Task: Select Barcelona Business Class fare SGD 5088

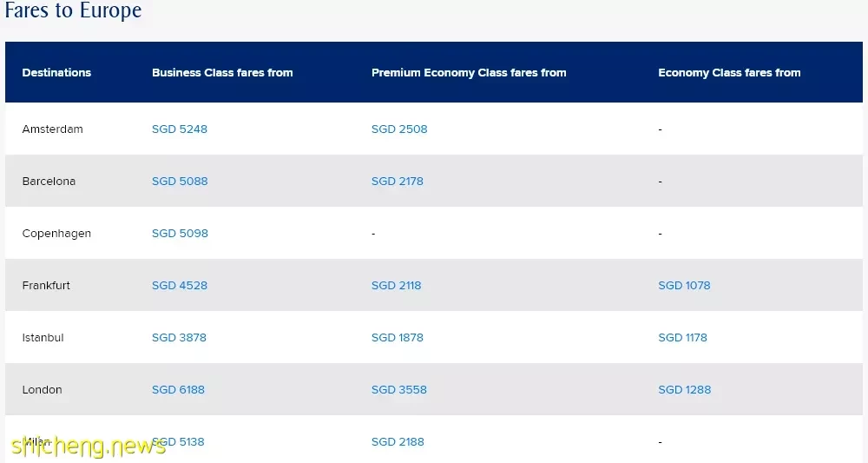Action: (180, 181)
